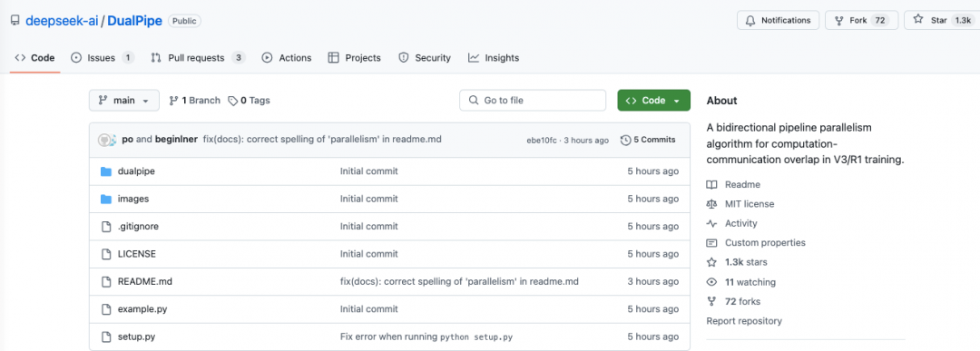Open Initial commit message on dualpipe row
Image resolution: width=980 pixels, height=351 pixels.
click(368, 171)
